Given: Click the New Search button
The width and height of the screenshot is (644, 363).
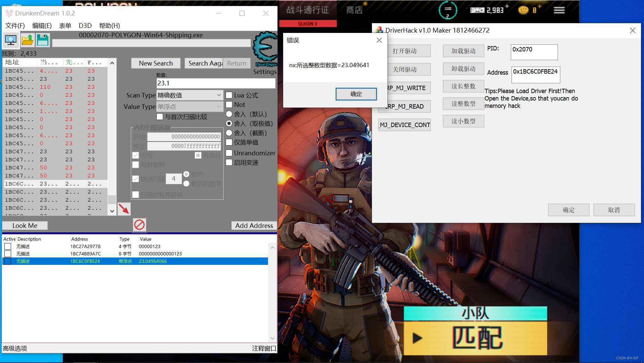Looking at the screenshot, I should 156,63.
